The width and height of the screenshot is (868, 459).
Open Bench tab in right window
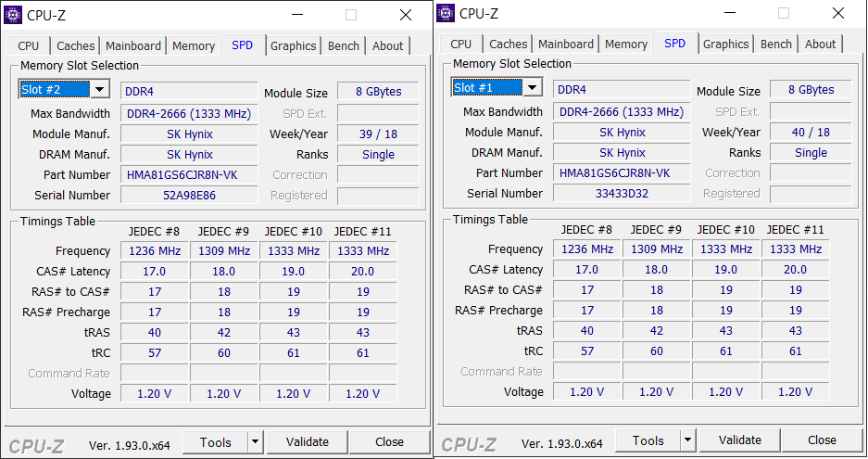pyautogui.click(x=775, y=45)
